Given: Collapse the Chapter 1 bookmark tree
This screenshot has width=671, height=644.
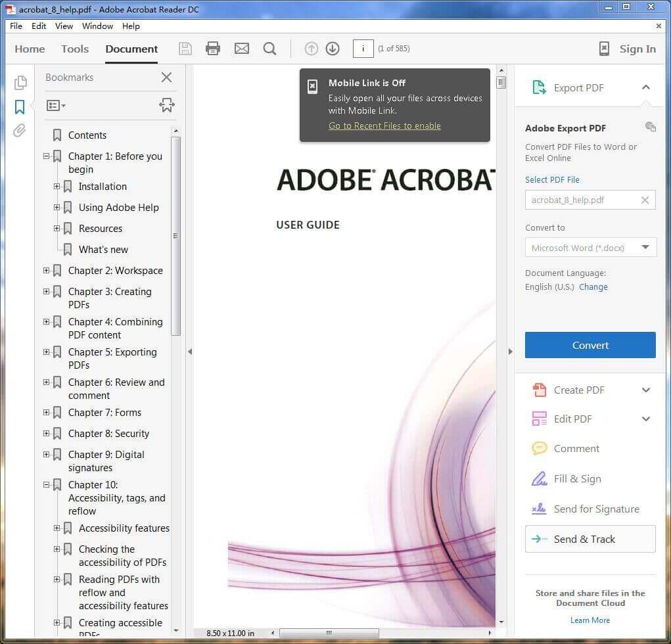Looking at the screenshot, I should (47, 156).
